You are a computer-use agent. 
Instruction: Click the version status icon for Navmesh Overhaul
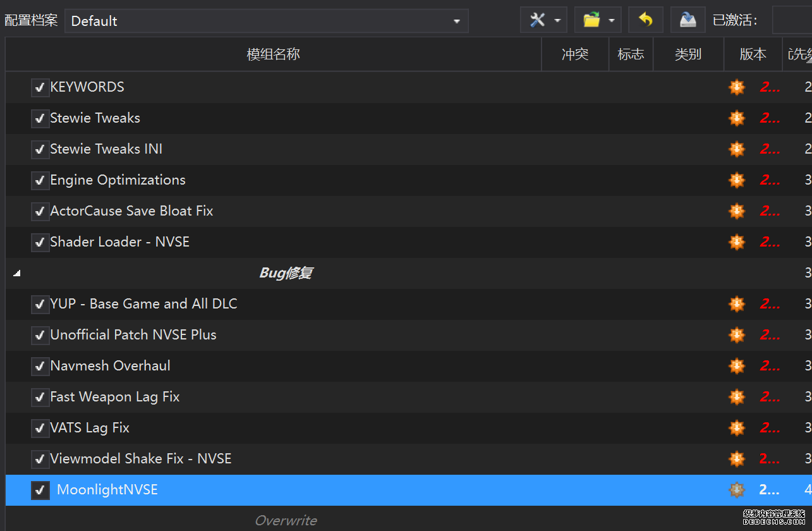[737, 366]
